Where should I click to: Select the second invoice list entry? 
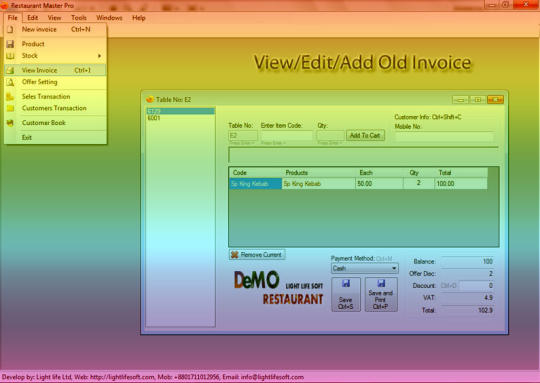click(x=180, y=118)
